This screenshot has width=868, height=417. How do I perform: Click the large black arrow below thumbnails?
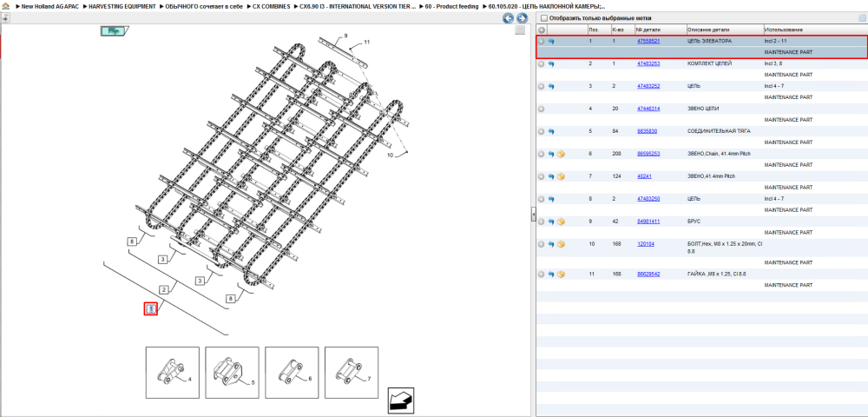[401, 401]
